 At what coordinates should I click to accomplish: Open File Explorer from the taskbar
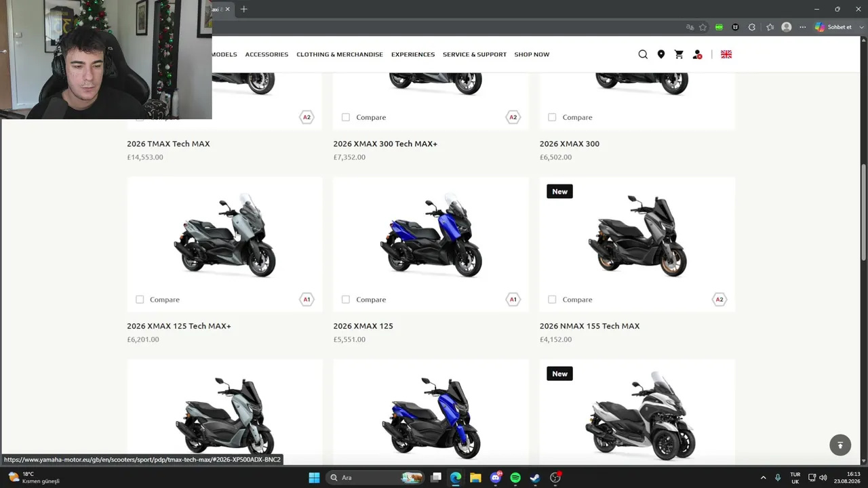[x=475, y=478]
